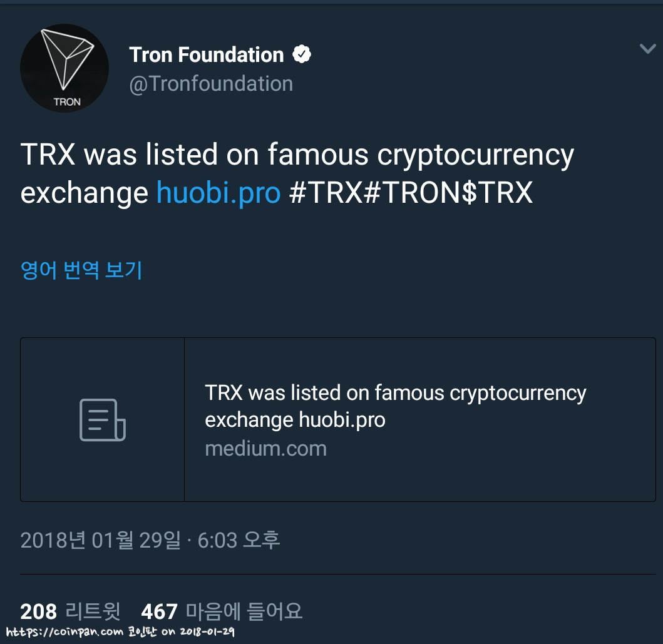Open the huobi.pro link in the tweet

(x=218, y=193)
